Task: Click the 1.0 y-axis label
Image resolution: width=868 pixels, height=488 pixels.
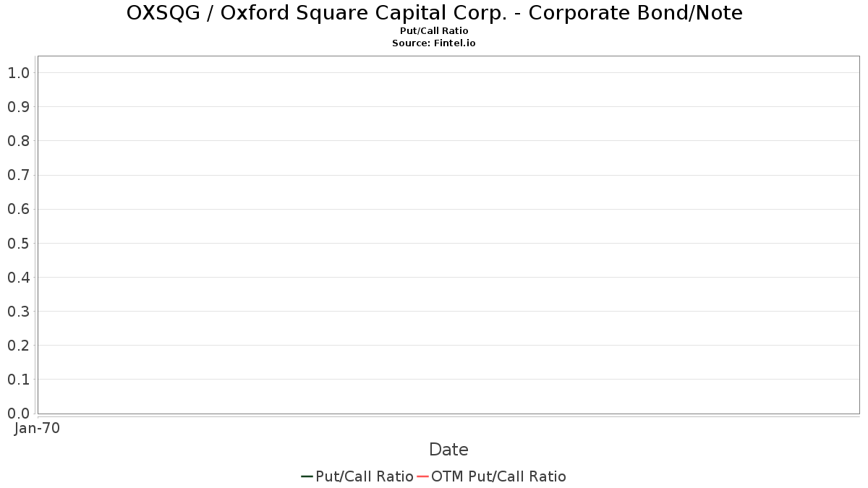Action: click(x=18, y=73)
